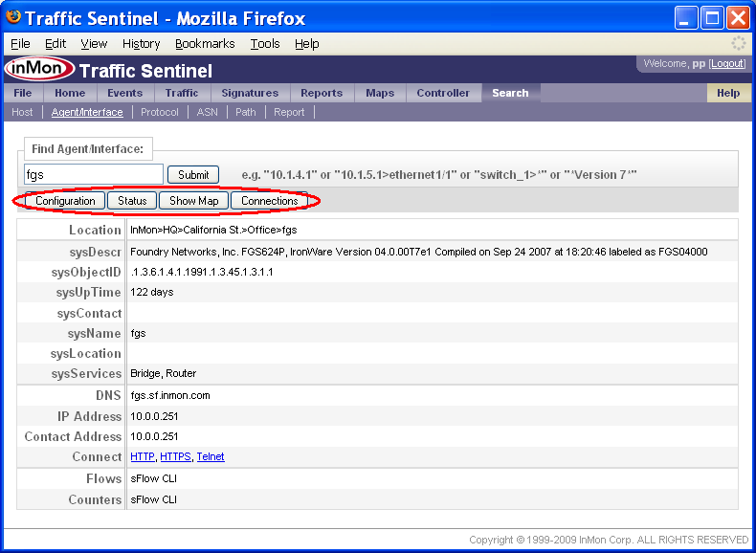Choose the Report sub-tab

click(x=289, y=112)
